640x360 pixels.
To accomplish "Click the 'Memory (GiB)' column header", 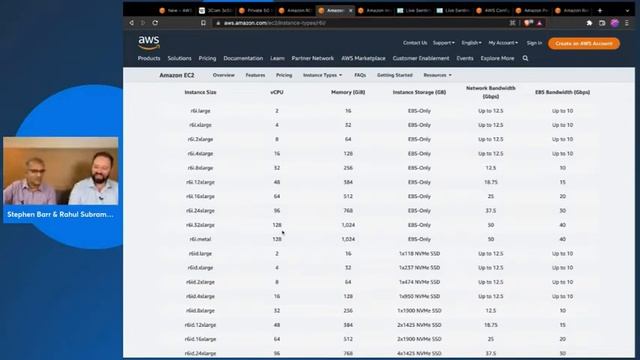I will (x=348, y=92).
